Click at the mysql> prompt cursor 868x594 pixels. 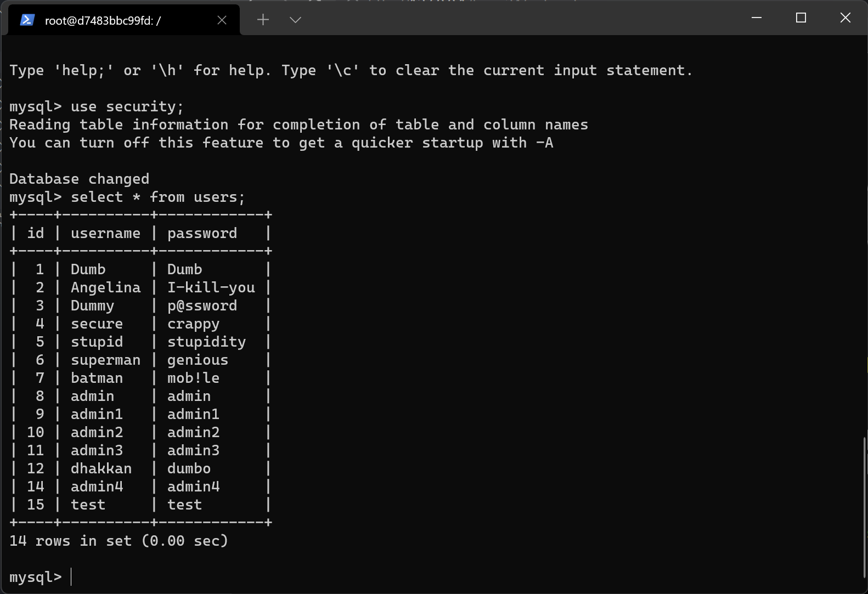click(x=71, y=577)
